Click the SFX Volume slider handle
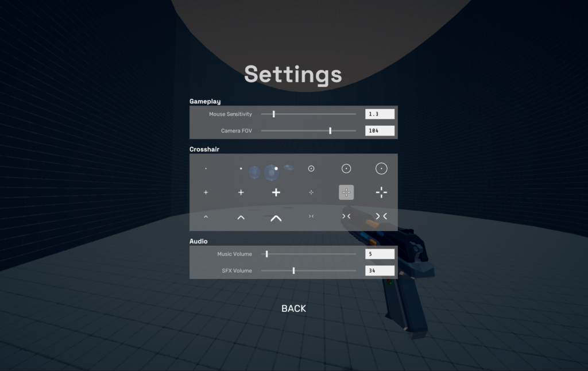 coord(293,270)
